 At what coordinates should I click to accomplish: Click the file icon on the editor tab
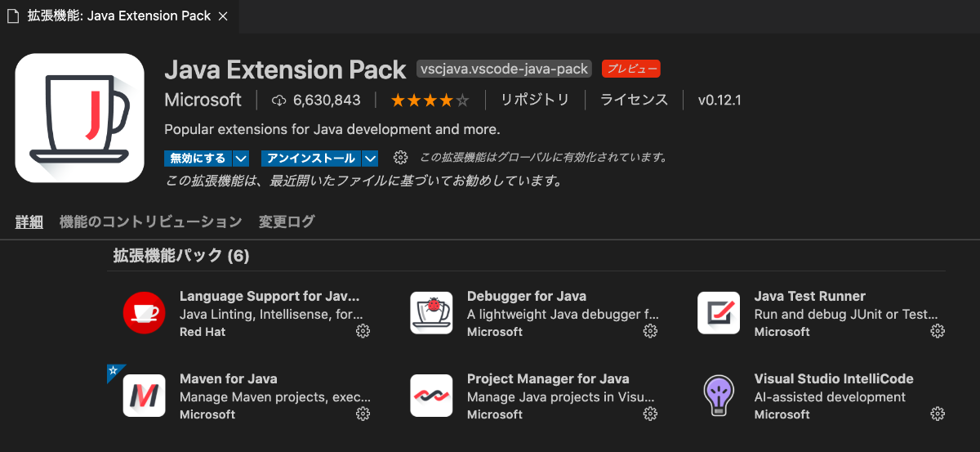(x=12, y=16)
